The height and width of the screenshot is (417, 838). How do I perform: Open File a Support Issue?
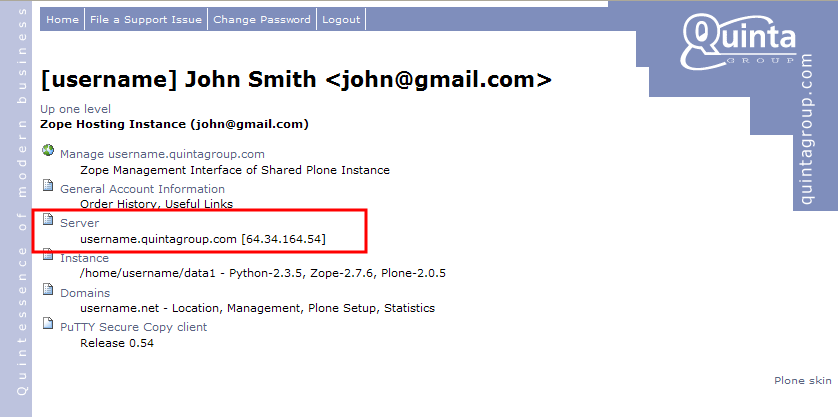145,20
